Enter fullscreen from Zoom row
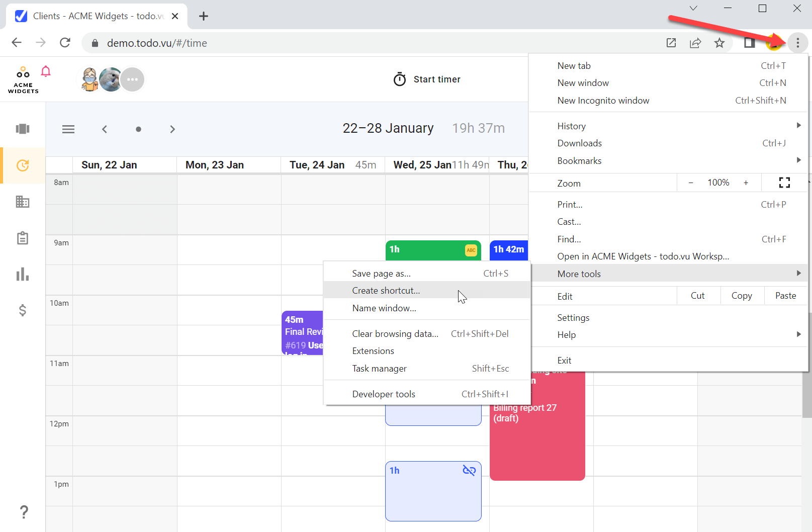 coord(784,183)
